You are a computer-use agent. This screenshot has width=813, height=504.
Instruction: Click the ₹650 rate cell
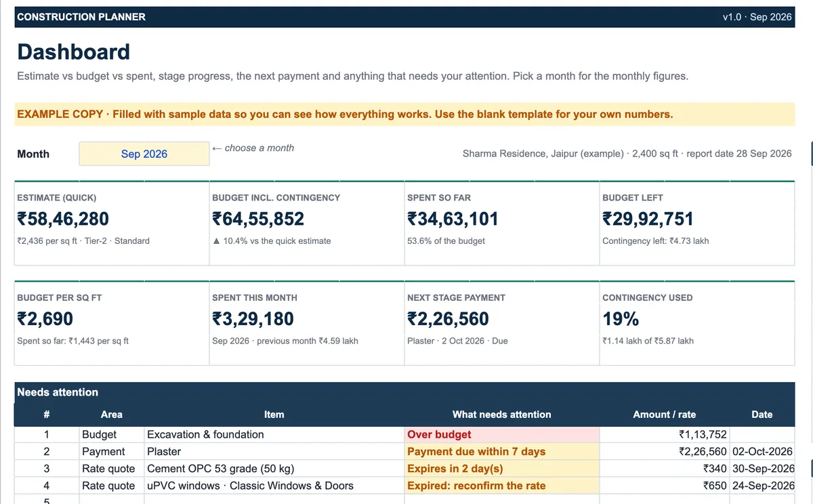665,486
